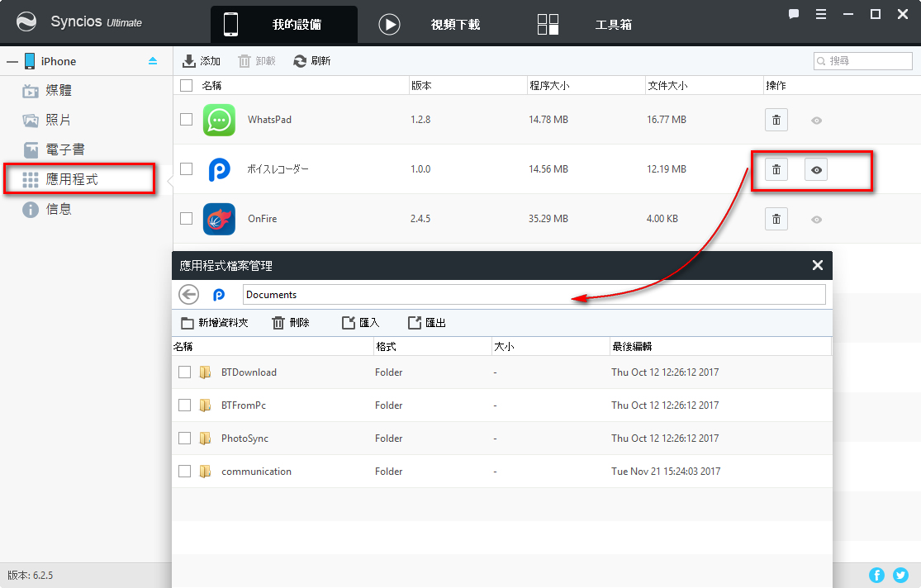Screen dimensions: 921x588
Task: Click 新增資料夾 in file manager
Action: click(215, 323)
